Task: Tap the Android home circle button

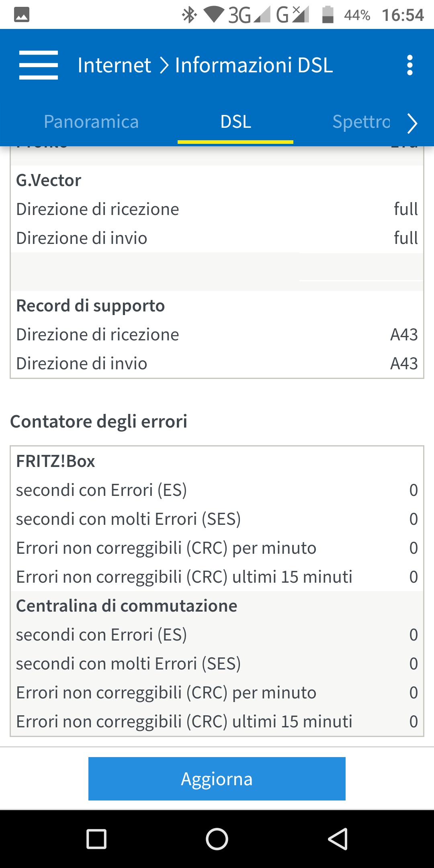Action: pos(217,839)
